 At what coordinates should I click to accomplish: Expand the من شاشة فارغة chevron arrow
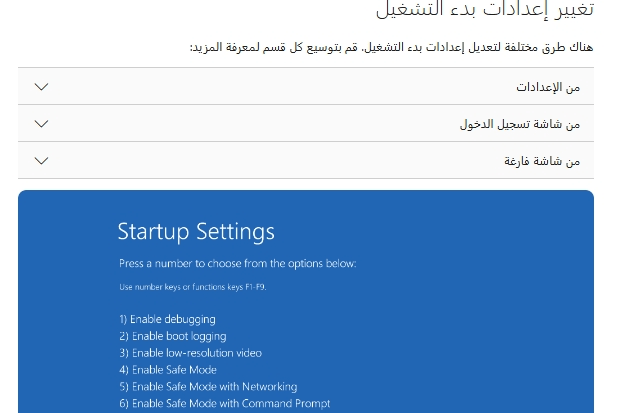[x=41, y=160]
